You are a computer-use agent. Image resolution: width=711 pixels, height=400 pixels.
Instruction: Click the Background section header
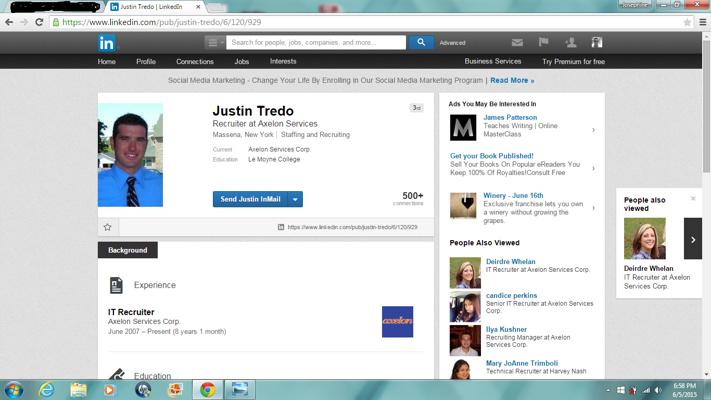click(128, 250)
